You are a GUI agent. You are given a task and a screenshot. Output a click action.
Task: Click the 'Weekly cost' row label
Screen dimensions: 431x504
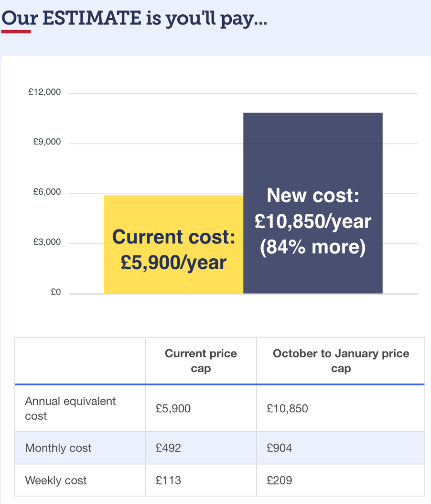pos(56,480)
